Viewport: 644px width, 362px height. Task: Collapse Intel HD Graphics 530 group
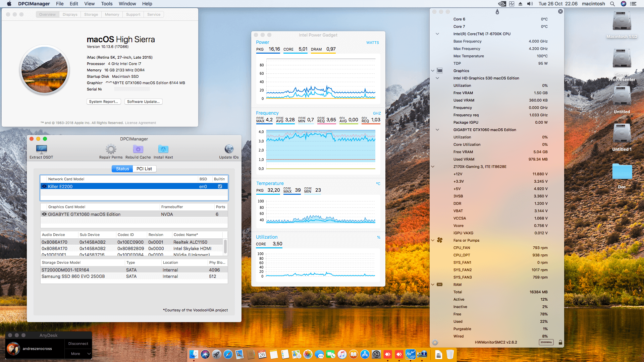point(437,78)
